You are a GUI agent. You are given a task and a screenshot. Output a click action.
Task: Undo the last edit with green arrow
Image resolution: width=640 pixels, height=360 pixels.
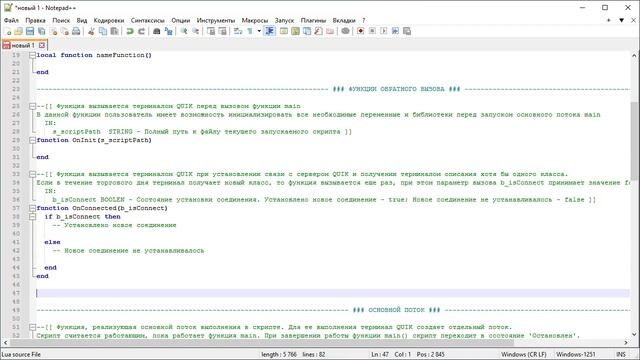[x=130, y=31]
